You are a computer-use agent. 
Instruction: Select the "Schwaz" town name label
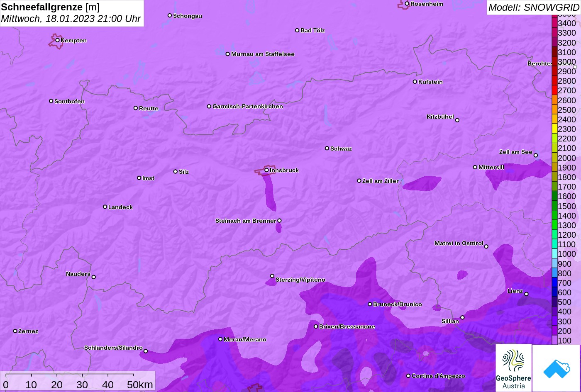[341, 149]
